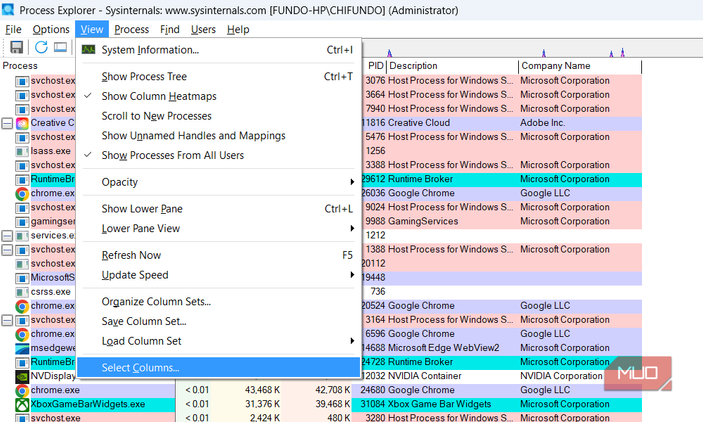Viewport: 703px width, 422px height.
Task: Open the Find menu
Action: click(170, 30)
